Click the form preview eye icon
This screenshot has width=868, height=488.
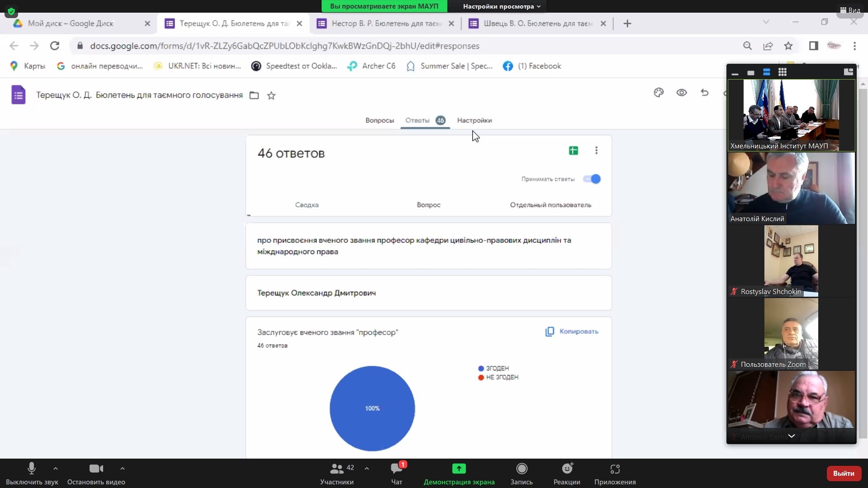681,93
